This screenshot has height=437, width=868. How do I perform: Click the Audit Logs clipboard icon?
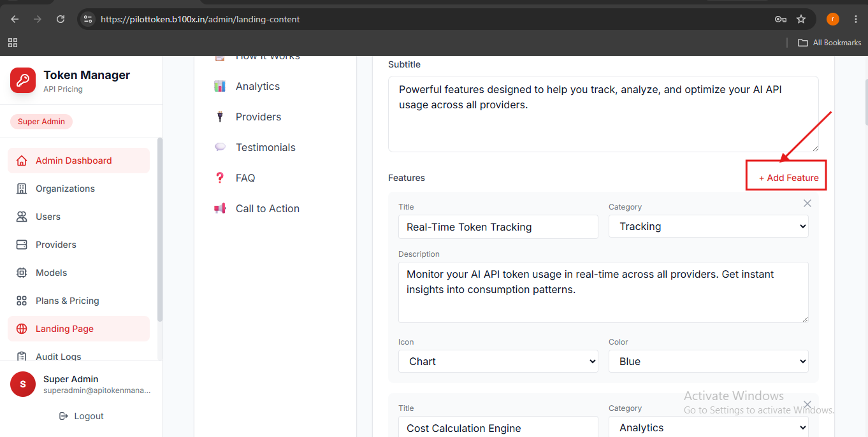[x=22, y=357]
